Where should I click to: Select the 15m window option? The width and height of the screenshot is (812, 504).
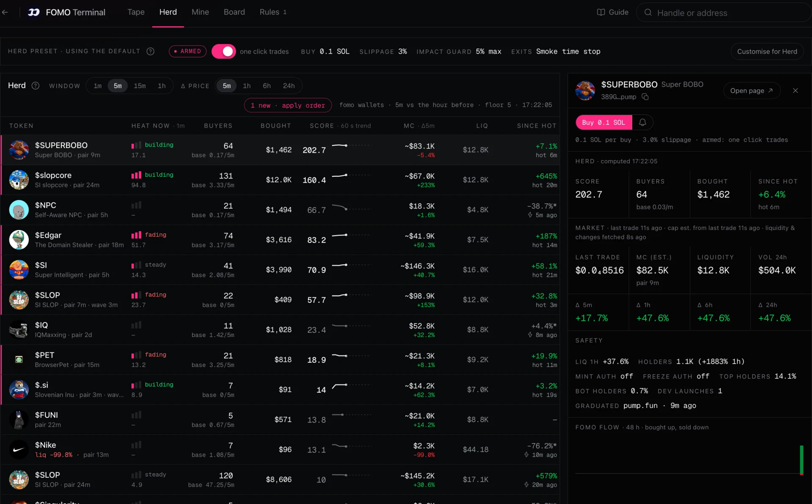(140, 86)
